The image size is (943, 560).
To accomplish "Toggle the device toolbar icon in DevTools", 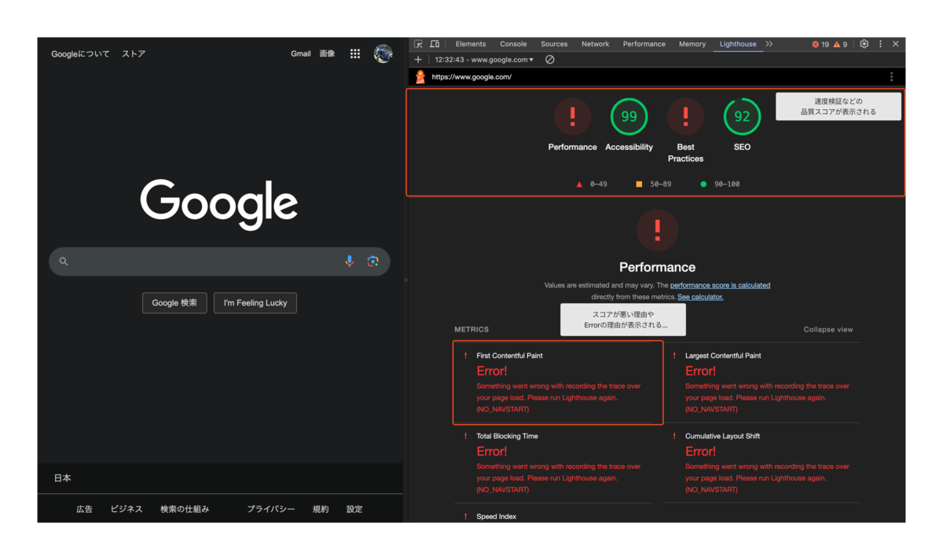I will pyautogui.click(x=435, y=44).
